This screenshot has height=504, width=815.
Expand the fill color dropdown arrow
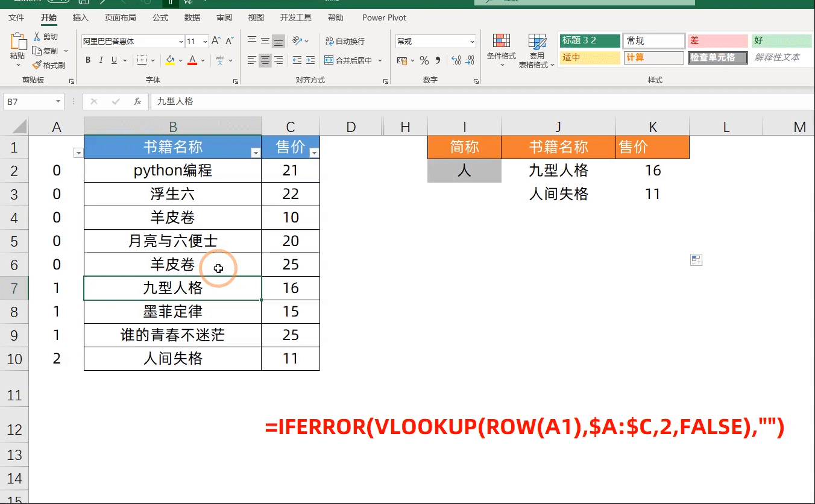coord(180,60)
